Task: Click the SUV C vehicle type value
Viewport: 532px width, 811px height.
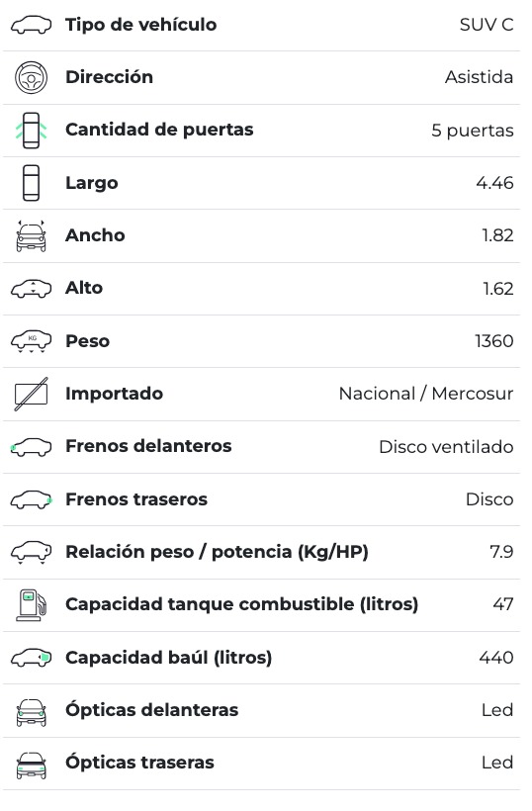Action: (487, 25)
